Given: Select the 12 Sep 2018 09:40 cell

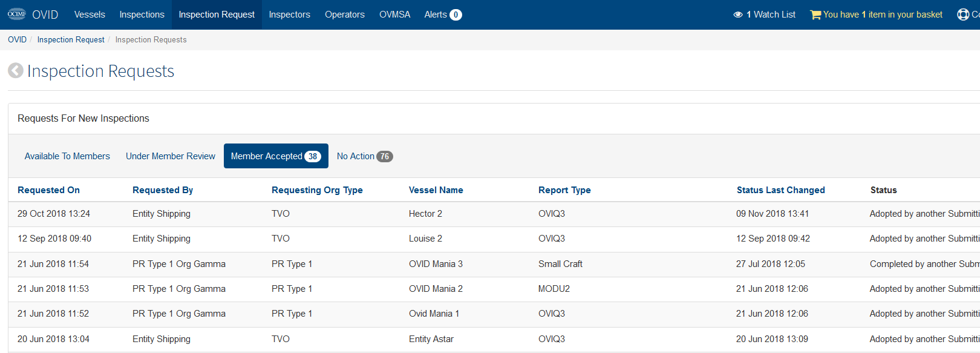Looking at the screenshot, I should pos(54,239).
